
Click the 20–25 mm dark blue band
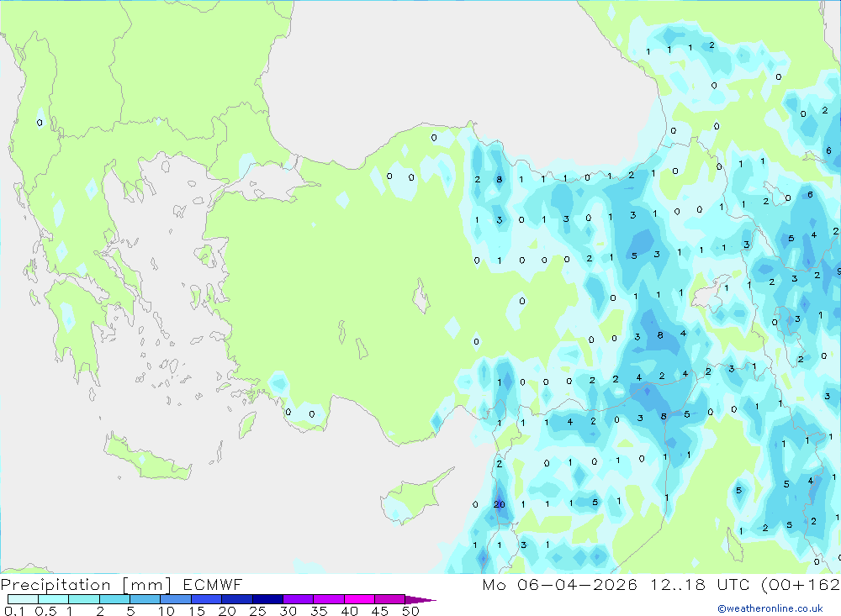pos(236,599)
